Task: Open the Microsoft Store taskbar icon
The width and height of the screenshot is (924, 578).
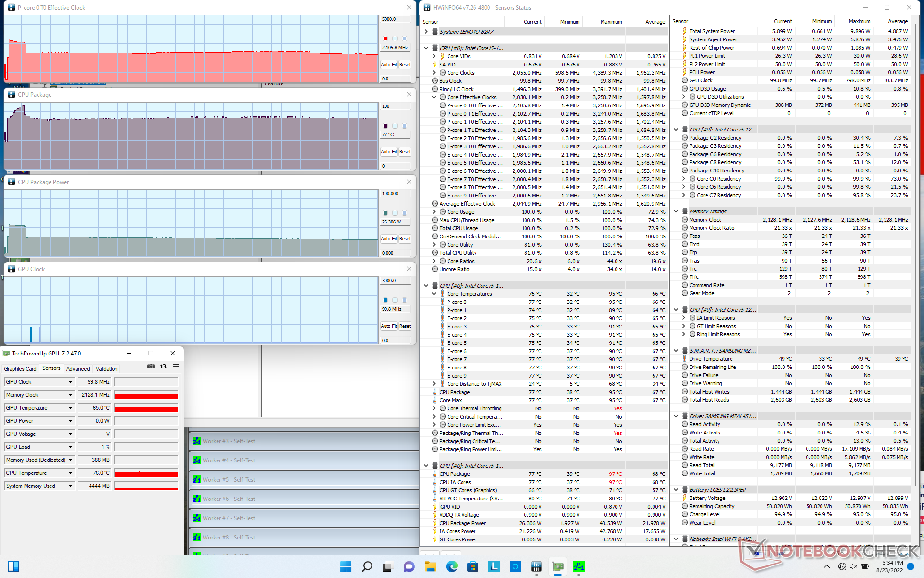Action: point(473,566)
